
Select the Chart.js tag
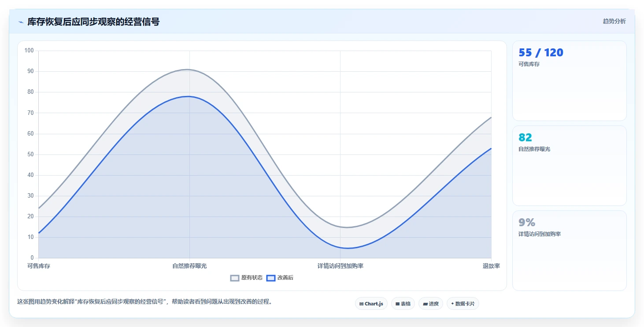tap(371, 304)
